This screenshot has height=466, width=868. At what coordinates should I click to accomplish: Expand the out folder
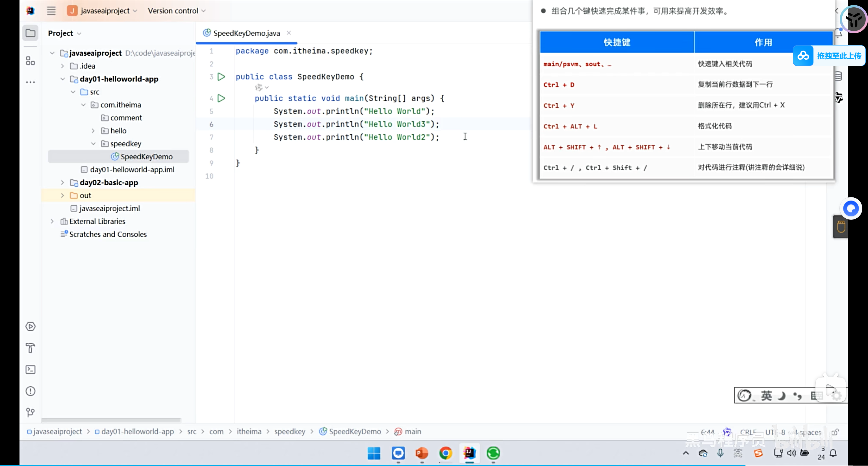pos(62,195)
